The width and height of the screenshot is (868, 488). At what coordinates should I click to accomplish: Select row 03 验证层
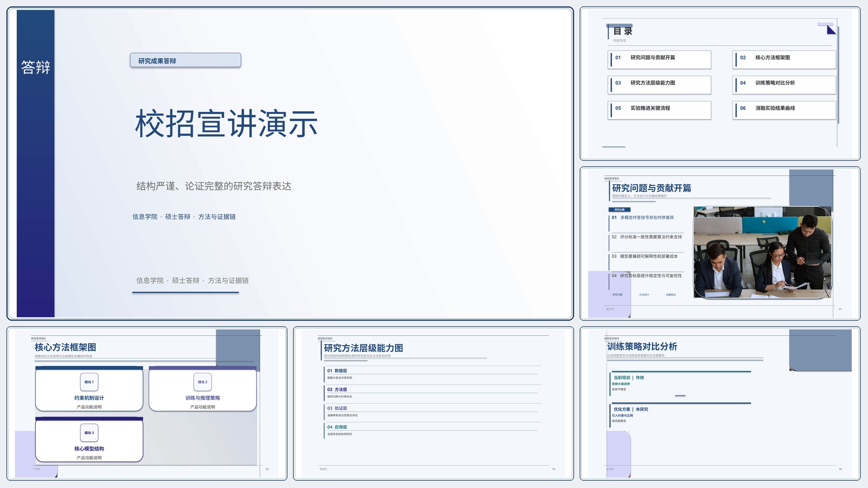point(432,412)
